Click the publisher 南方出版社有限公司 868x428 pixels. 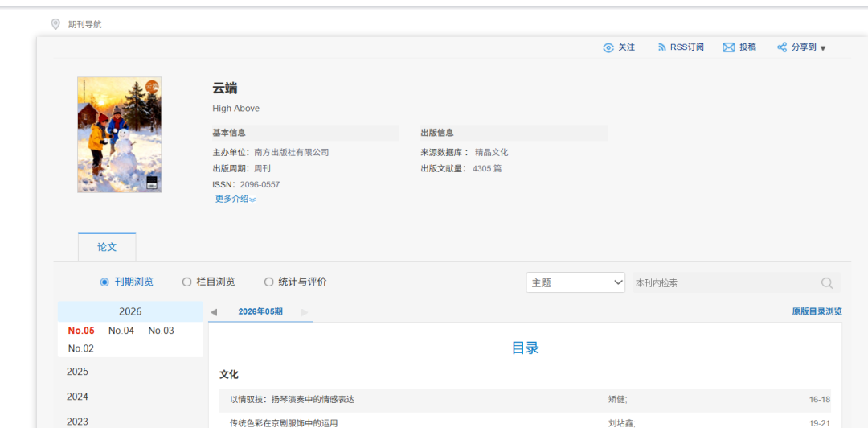(x=291, y=153)
